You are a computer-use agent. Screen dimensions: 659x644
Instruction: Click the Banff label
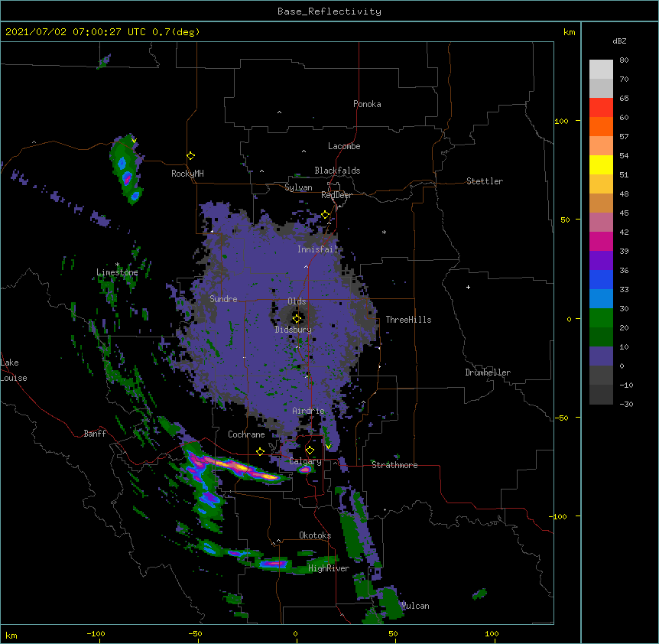coord(95,434)
